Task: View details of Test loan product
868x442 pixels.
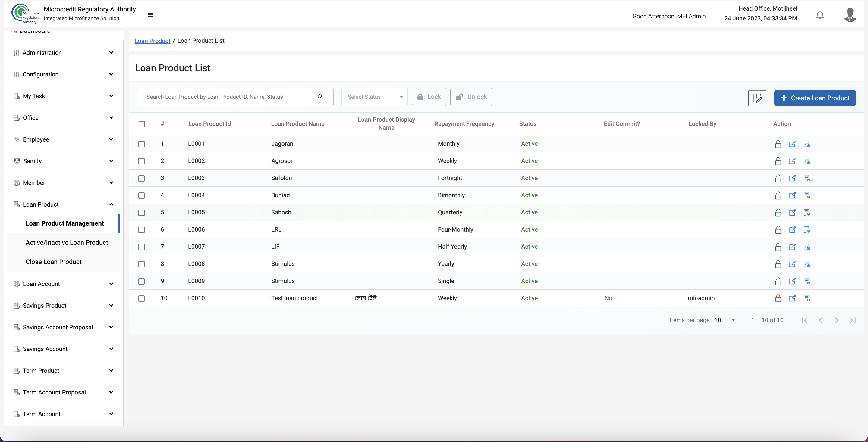Action: pyautogui.click(x=807, y=298)
